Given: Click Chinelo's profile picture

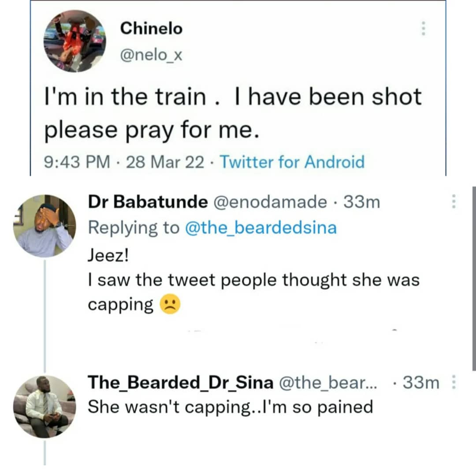Looking at the screenshot, I should (74, 41).
